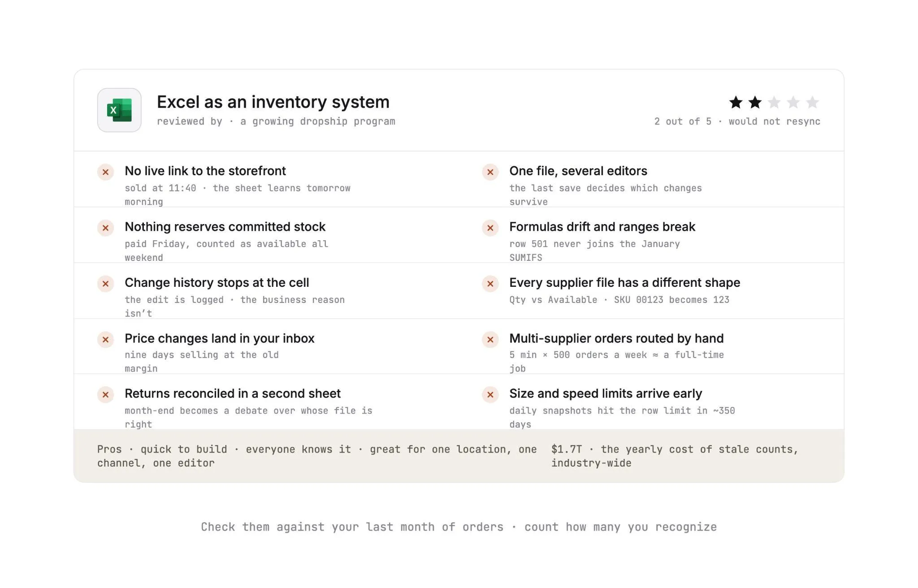Click the third (empty) rating star
This screenshot has width=918, height=588.
click(x=774, y=102)
